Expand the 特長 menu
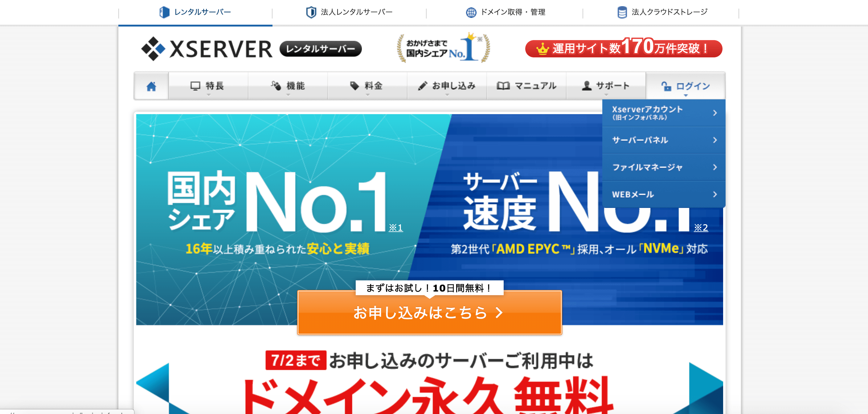Viewport: 868px width, 414px height. pos(208,86)
